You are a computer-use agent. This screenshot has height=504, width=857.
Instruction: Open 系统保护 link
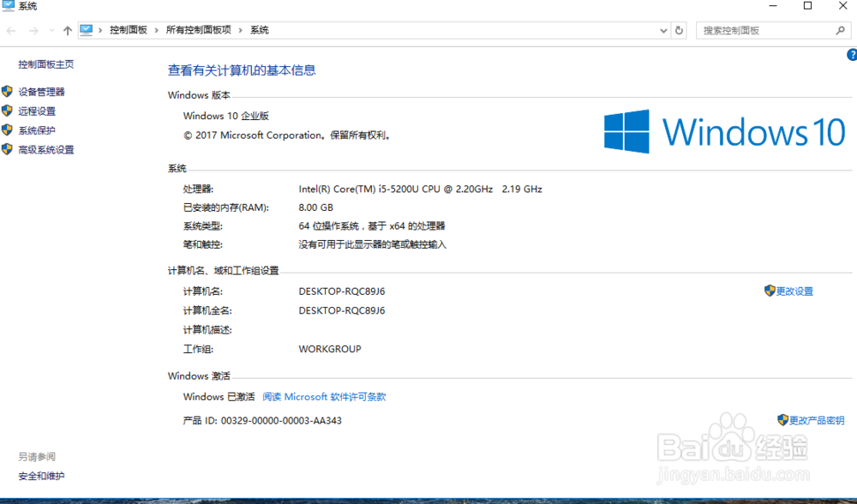point(37,130)
